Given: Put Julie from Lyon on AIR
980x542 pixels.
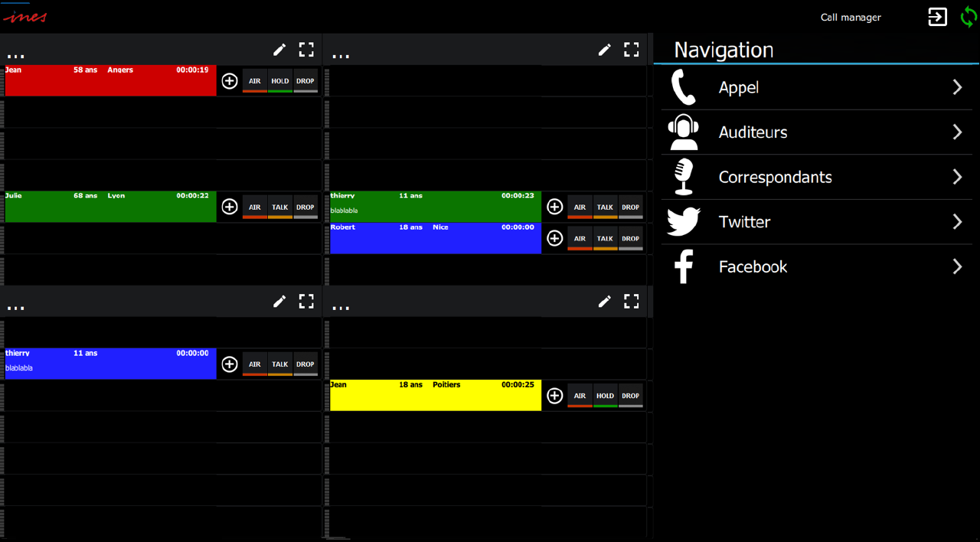Looking at the screenshot, I should (255, 207).
